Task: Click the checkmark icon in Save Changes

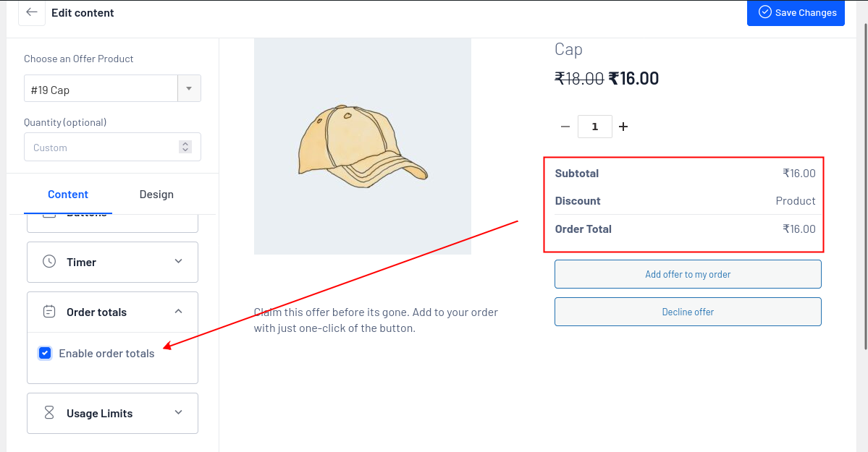Action: point(764,12)
